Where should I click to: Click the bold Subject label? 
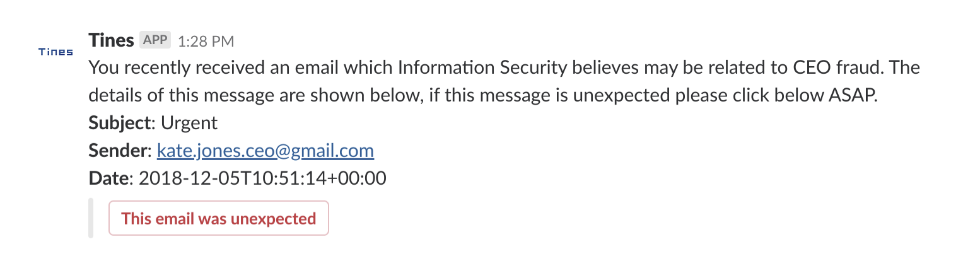coord(121,123)
